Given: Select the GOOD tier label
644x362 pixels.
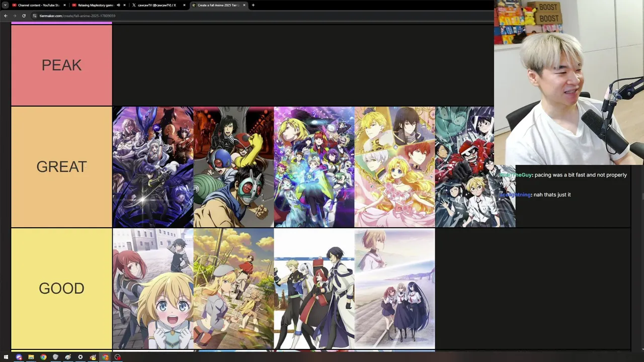Looking at the screenshot, I should pyautogui.click(x=61, y=289).
